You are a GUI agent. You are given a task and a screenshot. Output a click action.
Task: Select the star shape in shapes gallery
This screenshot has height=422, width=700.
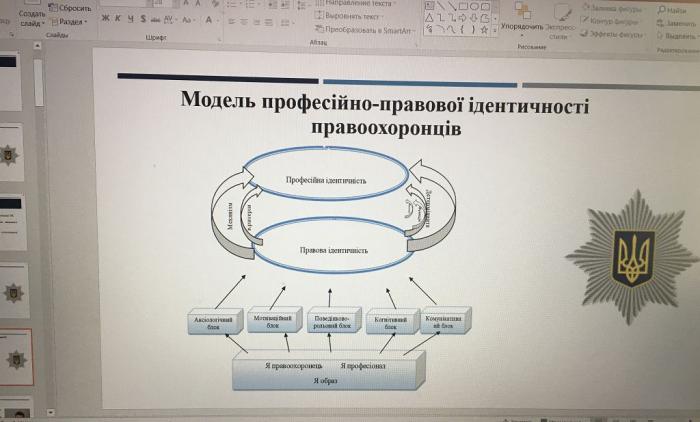[485, 30]
